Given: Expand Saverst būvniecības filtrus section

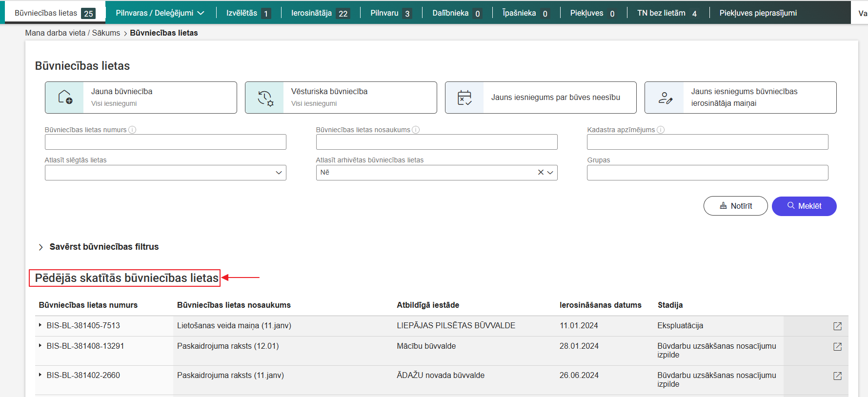Looking at the screenshot, I should [x=41, y=247].
